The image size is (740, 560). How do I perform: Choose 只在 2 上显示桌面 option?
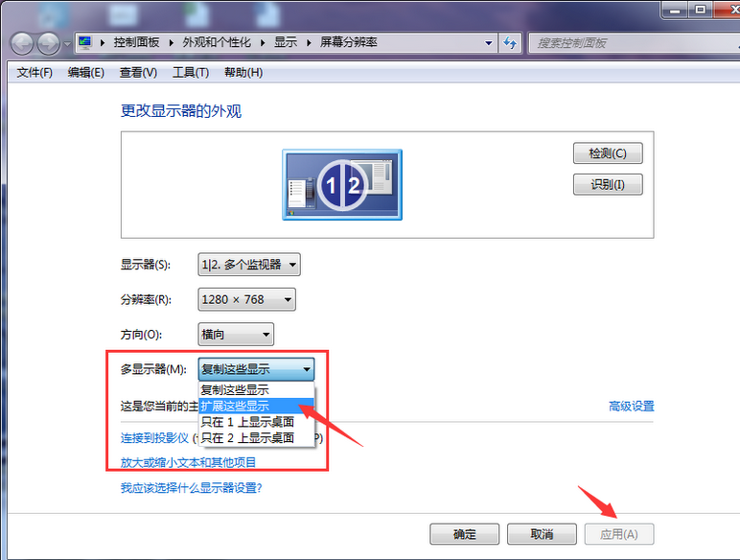coord(256,437)
